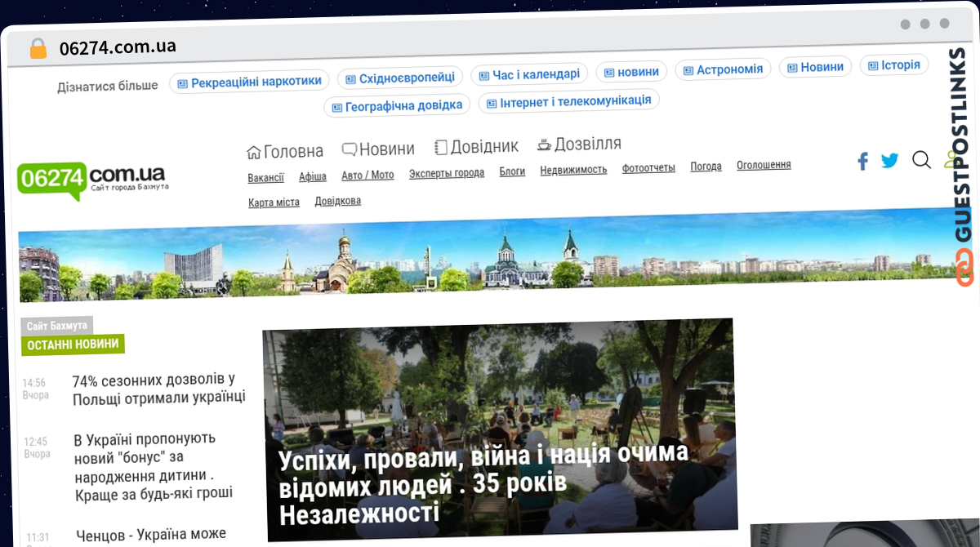Open the Авто / Мото link
This screenshot has height=547, width=980.
367,175
